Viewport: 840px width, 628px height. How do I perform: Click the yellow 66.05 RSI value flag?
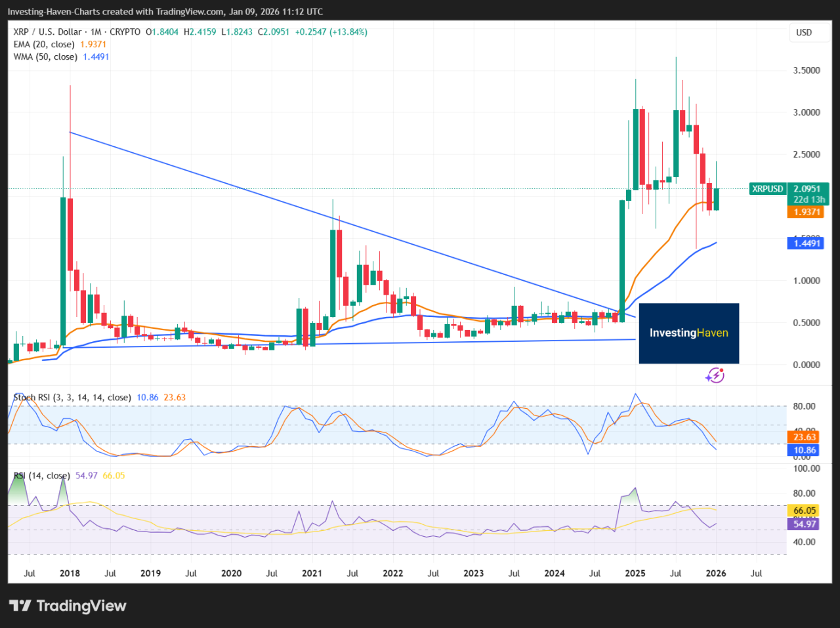pos(803,509)
